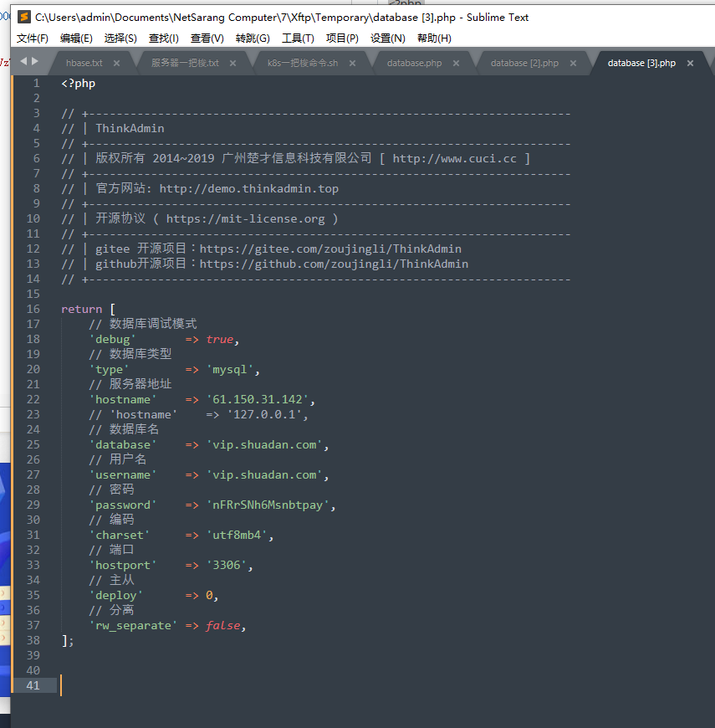
Task: Open the 项目(P) menu
Action: [x=342, y=38]
